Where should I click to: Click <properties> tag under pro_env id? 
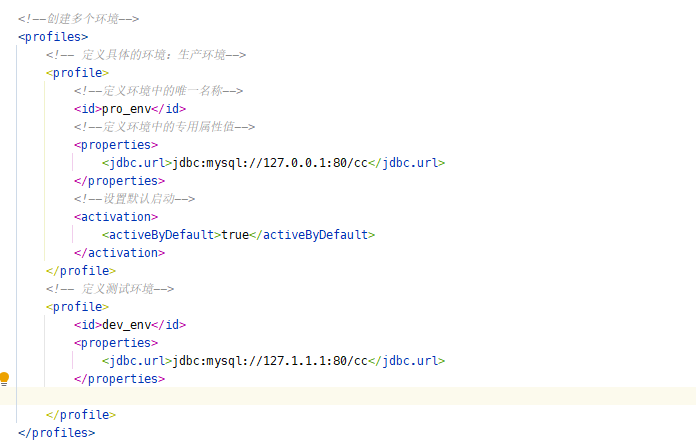116,145
